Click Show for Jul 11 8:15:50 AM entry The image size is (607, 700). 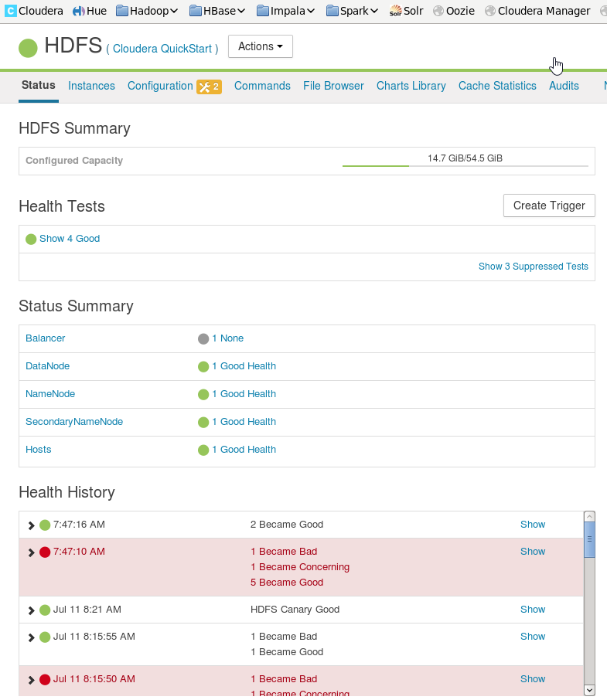533,679
